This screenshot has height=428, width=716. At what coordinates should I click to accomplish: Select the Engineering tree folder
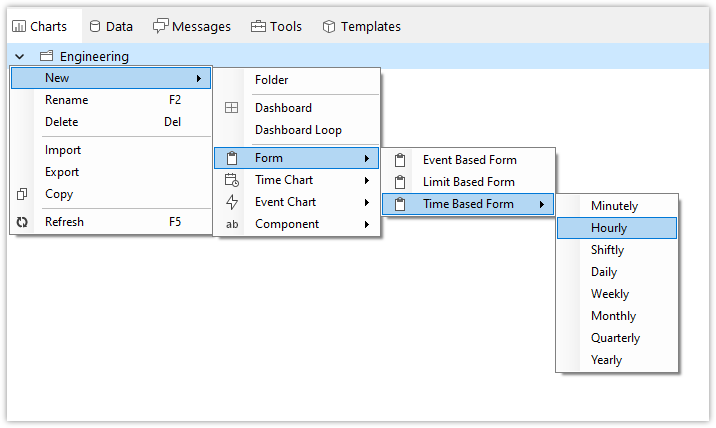94,57
